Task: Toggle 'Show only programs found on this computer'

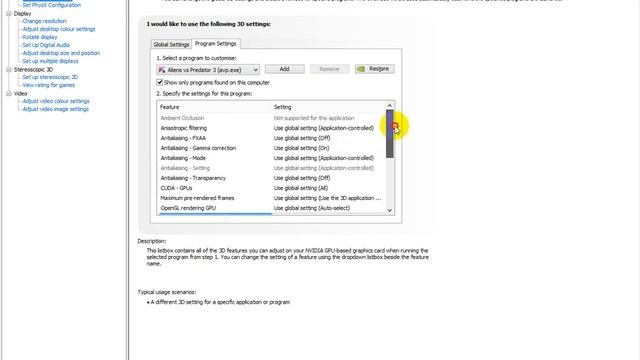Action: (x=160, y=82)
